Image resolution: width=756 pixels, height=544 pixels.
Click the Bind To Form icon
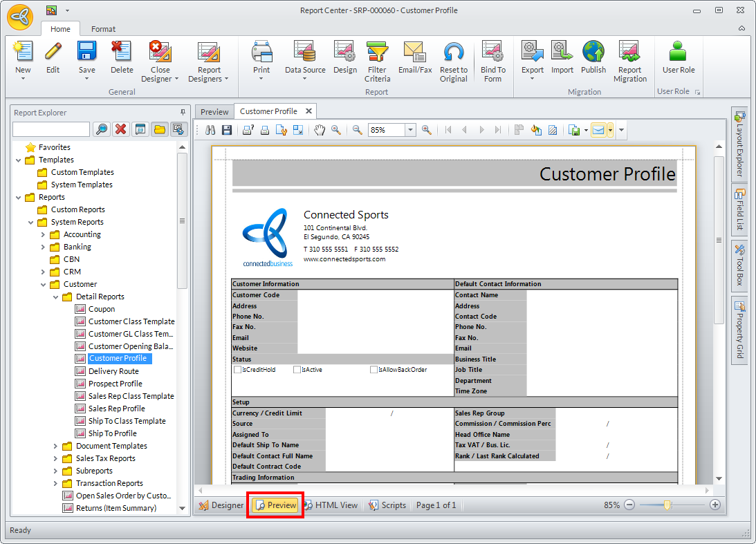coord(492,53)
